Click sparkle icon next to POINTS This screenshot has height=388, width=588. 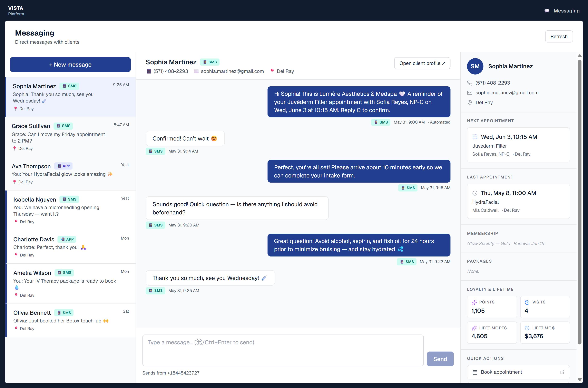click(x=474, y=302)
